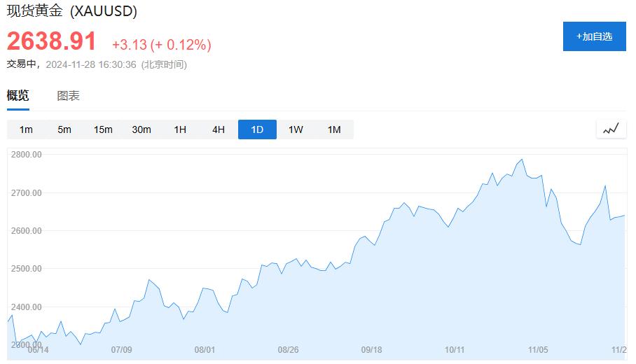Select the 1m timeframe
This screenshot has width=636, height=364.
click(26, 129)
